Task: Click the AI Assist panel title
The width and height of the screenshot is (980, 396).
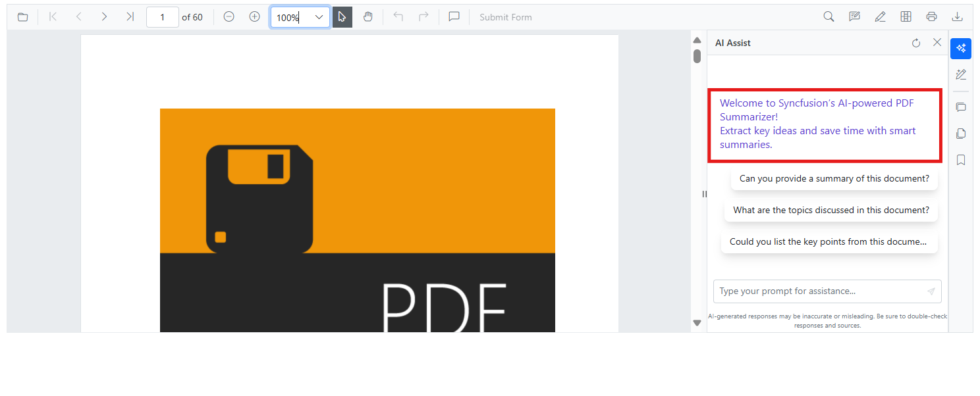Action: click(x=733, y=43)
